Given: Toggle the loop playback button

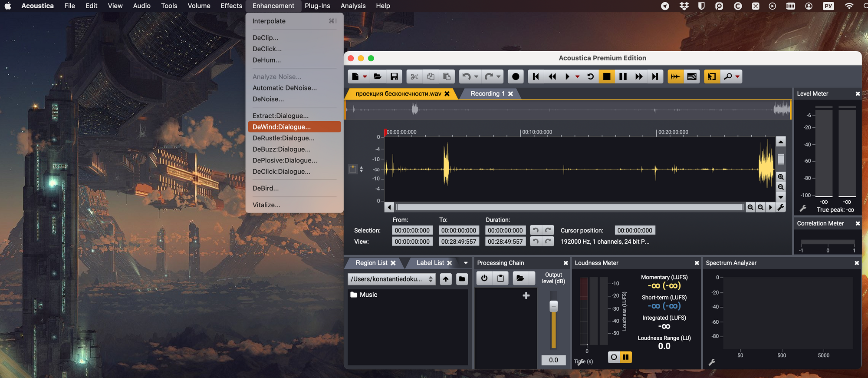Looking at the screenshot, I should (x=591, y=76).
